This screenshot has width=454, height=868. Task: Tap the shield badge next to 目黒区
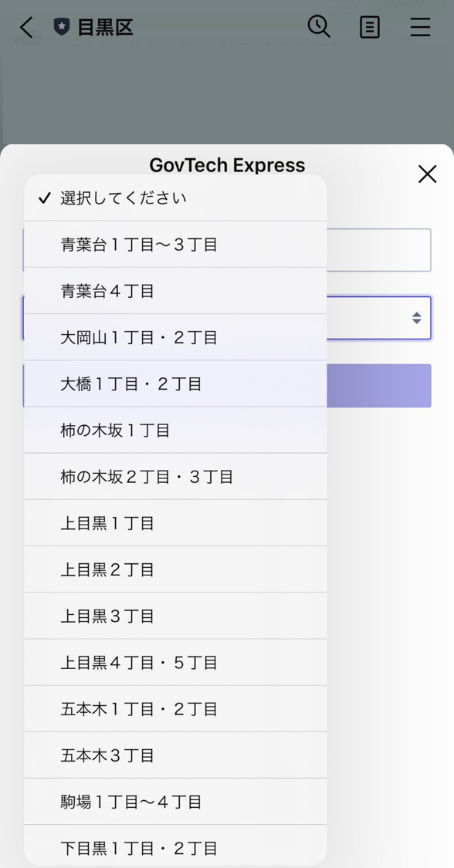click(x=62, y=27)
